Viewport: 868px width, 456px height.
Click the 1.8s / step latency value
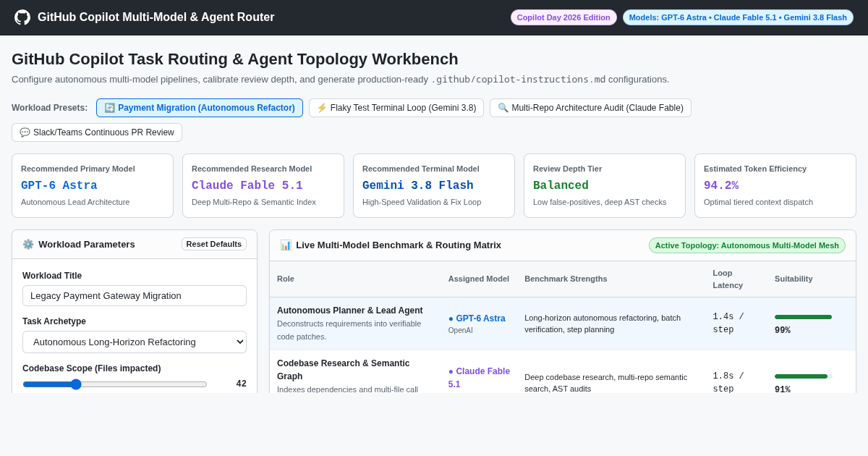[728, 383]
